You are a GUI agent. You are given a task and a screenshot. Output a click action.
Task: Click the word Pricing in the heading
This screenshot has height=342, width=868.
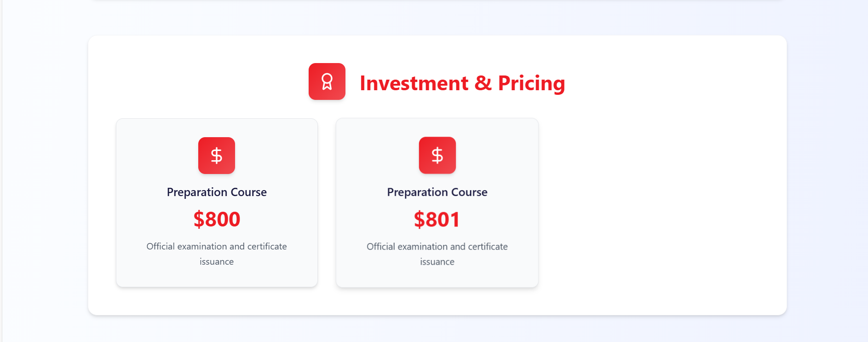point(531,83)
